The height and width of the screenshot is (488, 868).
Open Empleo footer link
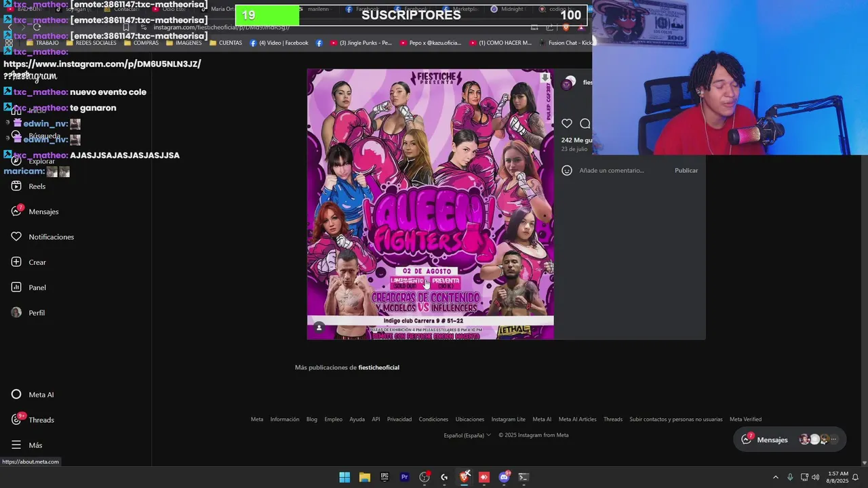point(334,419)
